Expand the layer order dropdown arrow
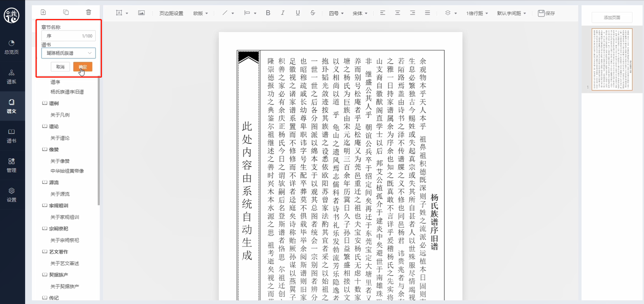Image resolution: width=644 pixels, height=304 pixels. [x=456, y=14]
